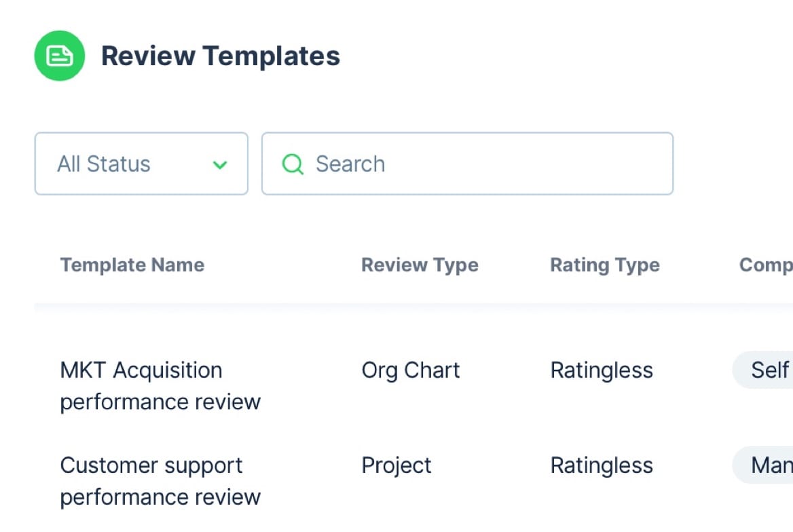Click Ratingless on the MKT Acquisition row
This screenshot has height=532, width=793.
pos(601,370)
